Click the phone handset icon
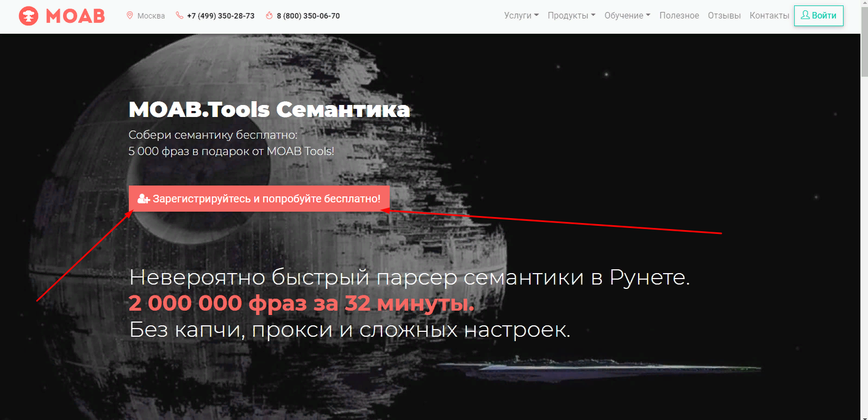 pos(179,16)
